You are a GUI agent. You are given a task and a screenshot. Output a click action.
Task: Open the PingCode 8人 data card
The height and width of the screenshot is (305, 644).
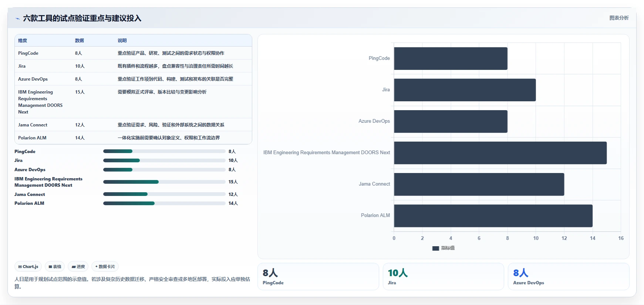(318, 277)
